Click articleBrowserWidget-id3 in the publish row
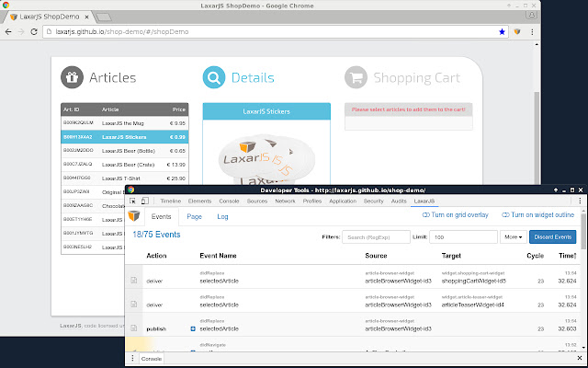Screen dimensions: 588x368 point(398,329)
